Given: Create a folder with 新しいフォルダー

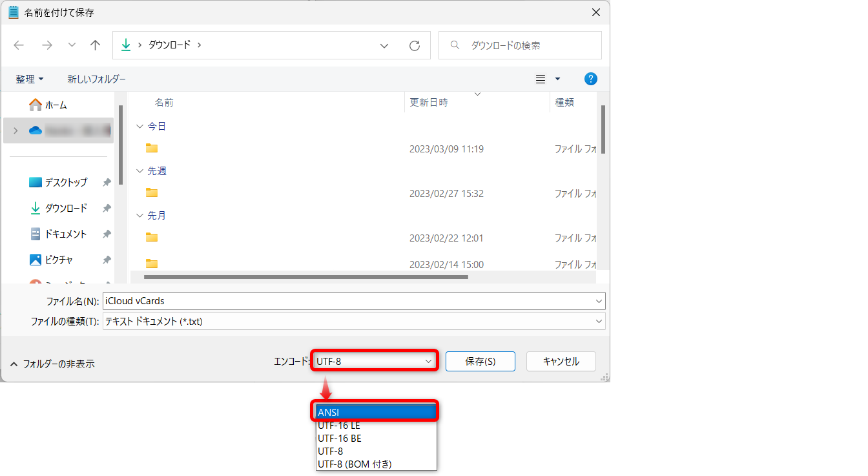Looking at the screenshot, I should coord(96,79).
